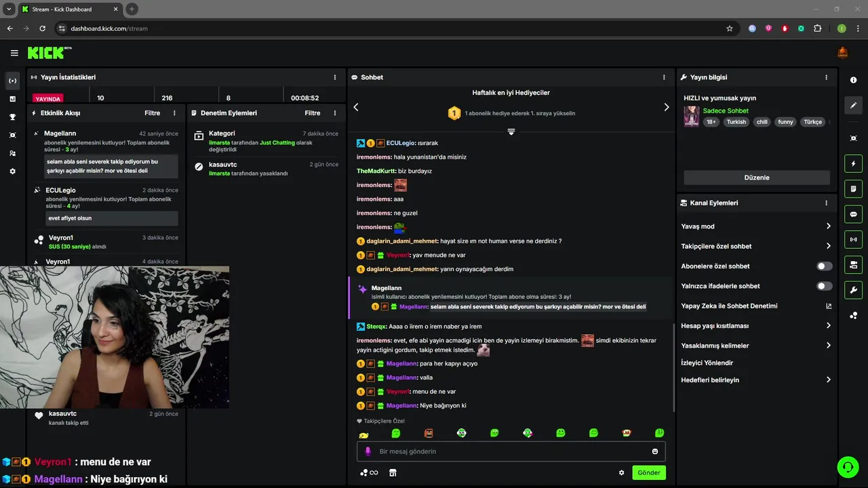The width and height of the screenshot is (868, 488).
Task: Collapse the weekly top gifters banner
Action: click(x=511, y=131)
